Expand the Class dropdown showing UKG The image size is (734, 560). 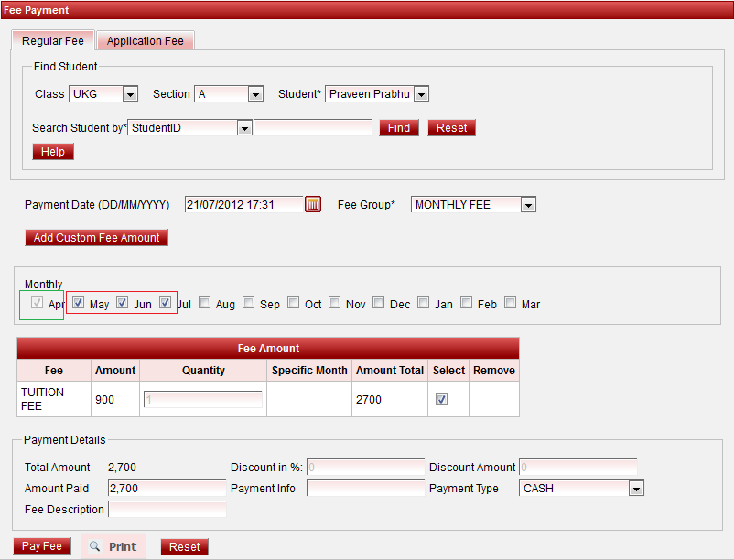(x=130, y=94)
